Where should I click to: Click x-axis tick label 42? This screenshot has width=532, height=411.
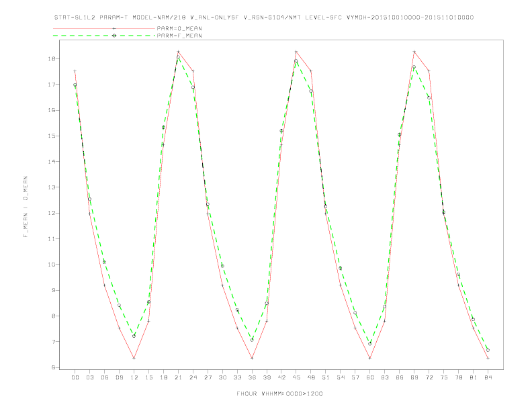281,377
